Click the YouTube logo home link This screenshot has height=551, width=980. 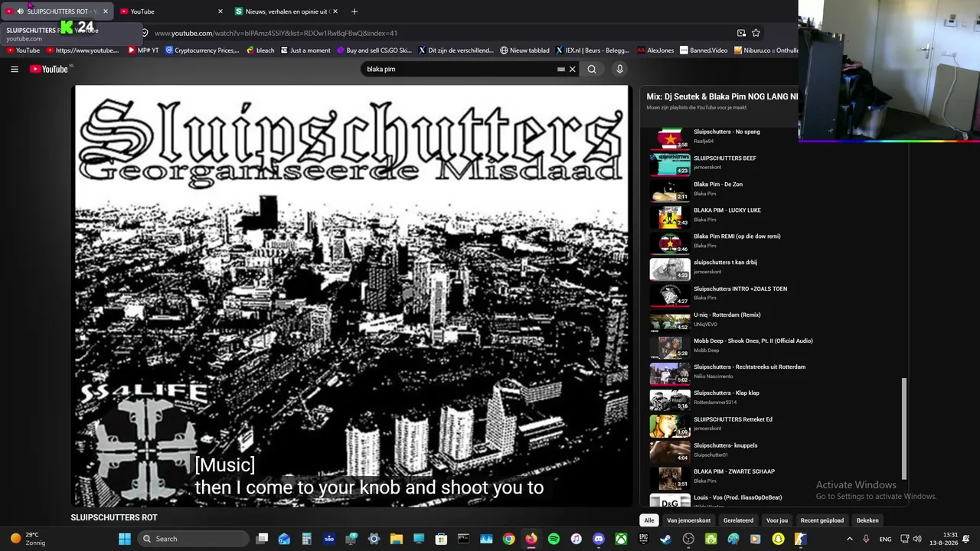coord(49,69)
